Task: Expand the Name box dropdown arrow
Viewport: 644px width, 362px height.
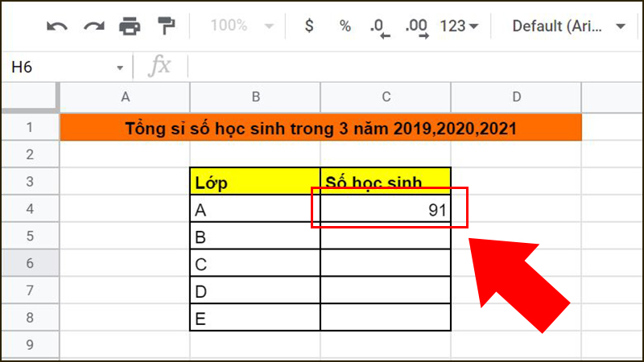Action: (120, 68)
